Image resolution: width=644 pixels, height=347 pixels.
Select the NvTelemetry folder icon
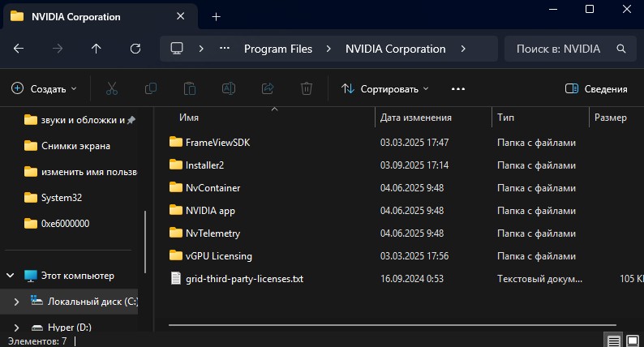pos(176,233)
